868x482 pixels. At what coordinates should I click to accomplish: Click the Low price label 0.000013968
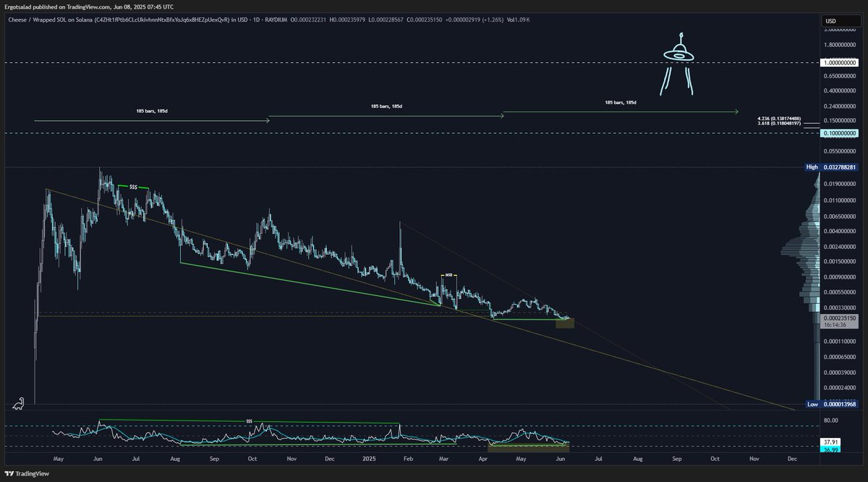tap(839, 403)
